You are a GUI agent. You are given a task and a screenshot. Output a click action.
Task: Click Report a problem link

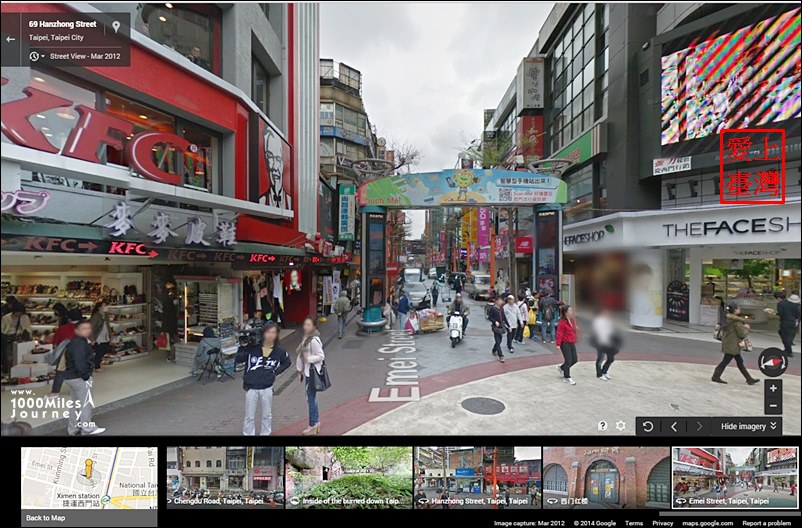pyautogui.click(x=767, y=523)
